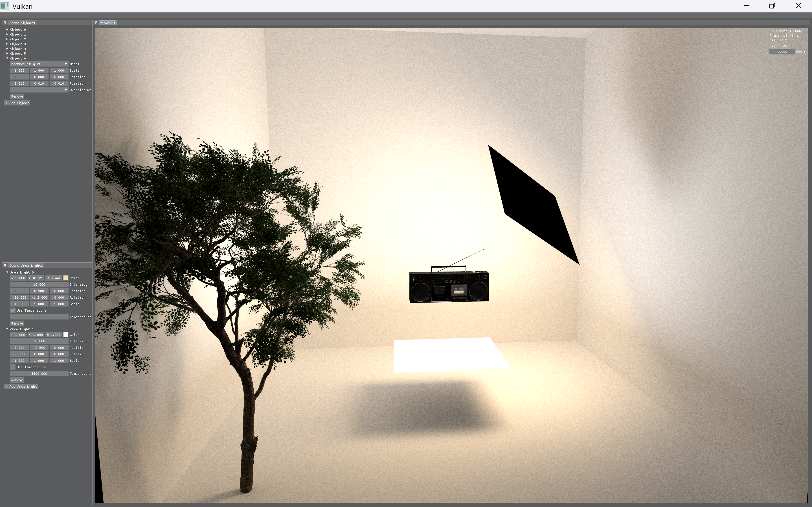812x507 pixels.
Task: Enable Use Temperature for Area Light 1
Action: click(13, 367)
